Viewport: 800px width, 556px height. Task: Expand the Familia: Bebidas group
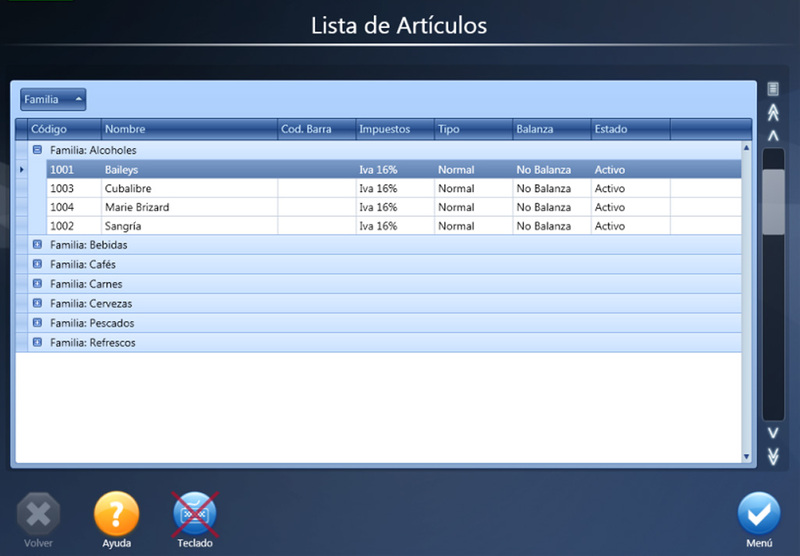[x=37, y=244]
